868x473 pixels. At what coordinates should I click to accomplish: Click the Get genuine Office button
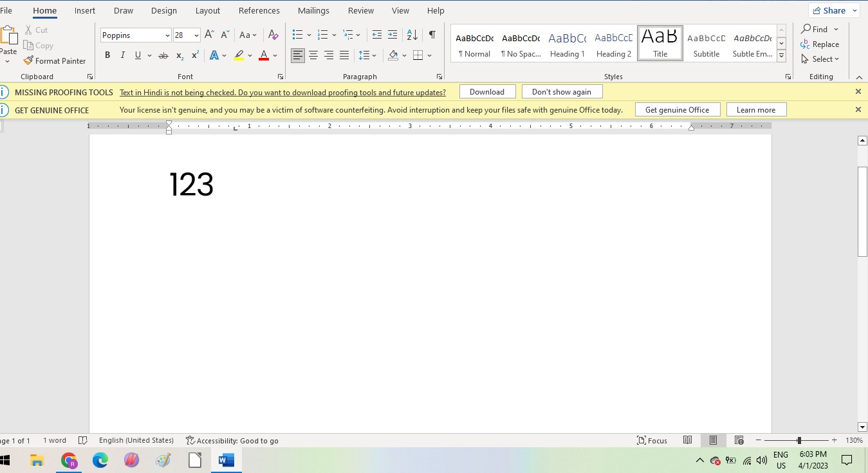pos(677,110)
